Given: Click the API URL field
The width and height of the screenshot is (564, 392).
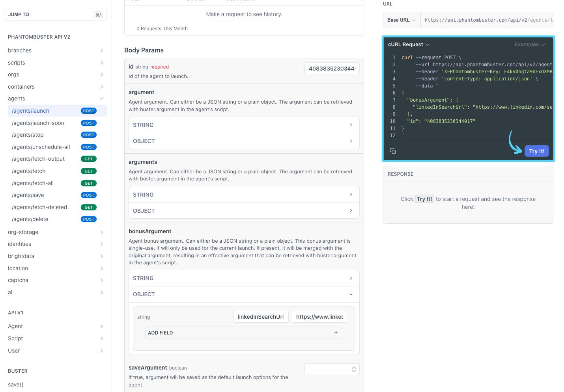Looking at the screenshot, I should tap(487, 20).
